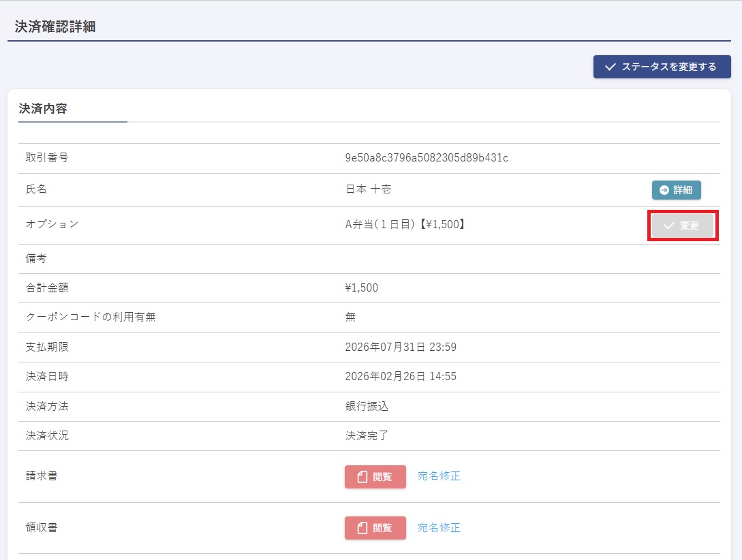
Task: Click the name 日本 十壱
Action: pyautogui.click(x=369, y=190)
